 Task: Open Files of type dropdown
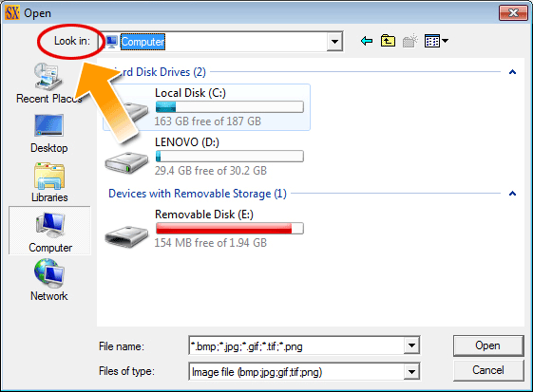tap(411, 372)
